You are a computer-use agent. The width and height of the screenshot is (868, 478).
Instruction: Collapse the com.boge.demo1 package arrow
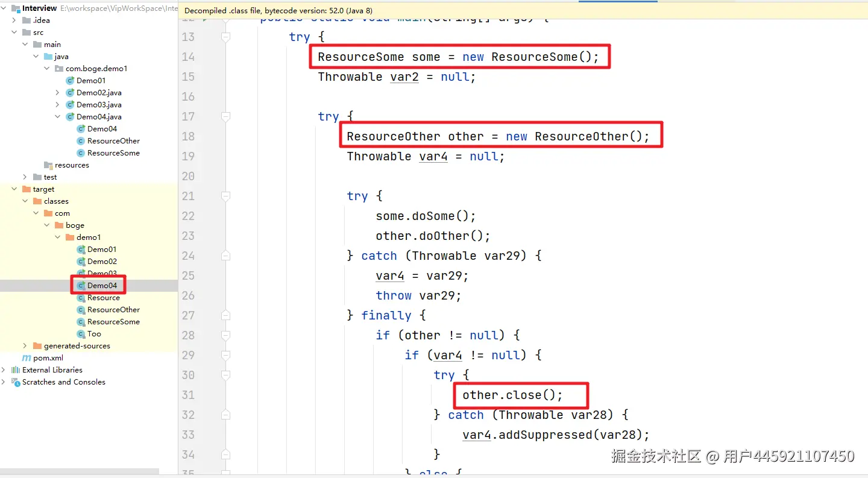[x=47, y=69]
